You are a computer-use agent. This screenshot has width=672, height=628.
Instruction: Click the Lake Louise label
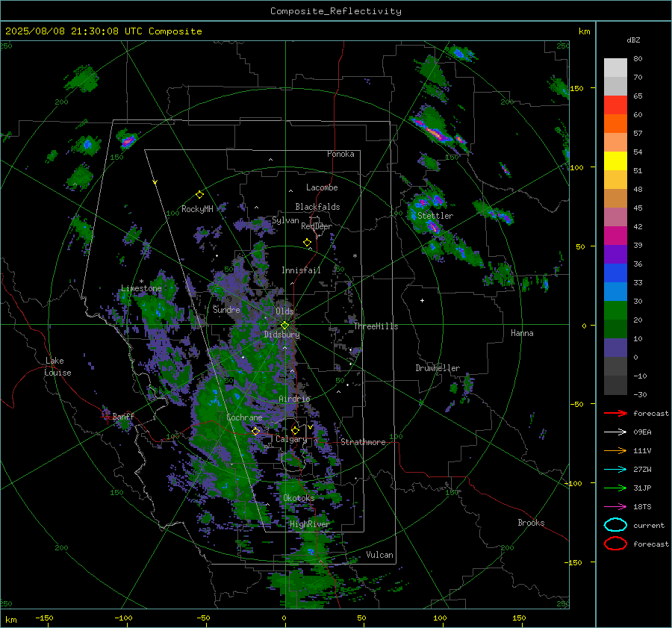[58, 367]
